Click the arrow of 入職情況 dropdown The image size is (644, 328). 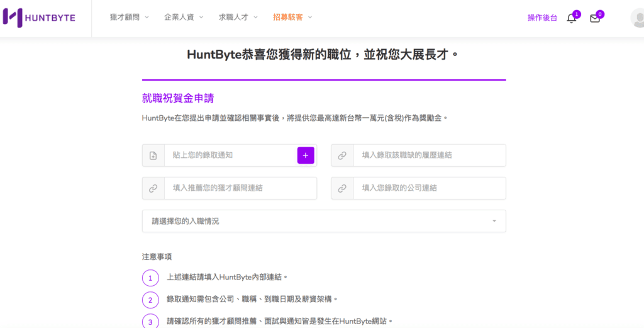click(494, 221)
